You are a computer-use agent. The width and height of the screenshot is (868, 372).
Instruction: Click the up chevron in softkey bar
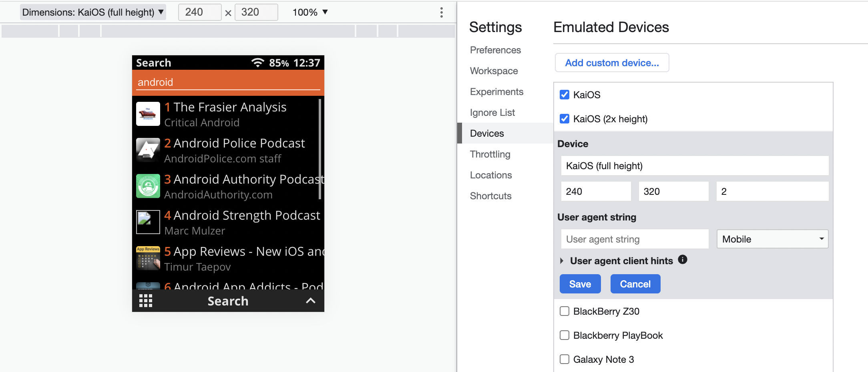pyautogui.click(x=311, y=301)
